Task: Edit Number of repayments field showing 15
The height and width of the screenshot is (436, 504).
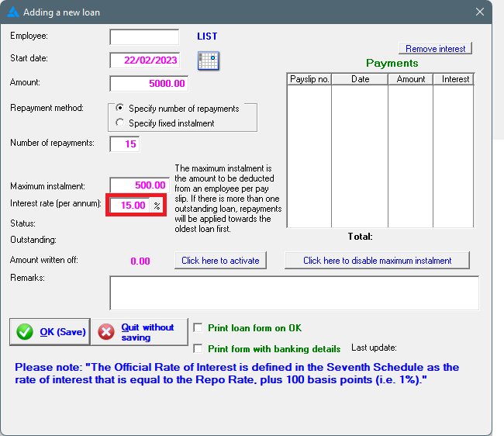Action: pos(124,144)
